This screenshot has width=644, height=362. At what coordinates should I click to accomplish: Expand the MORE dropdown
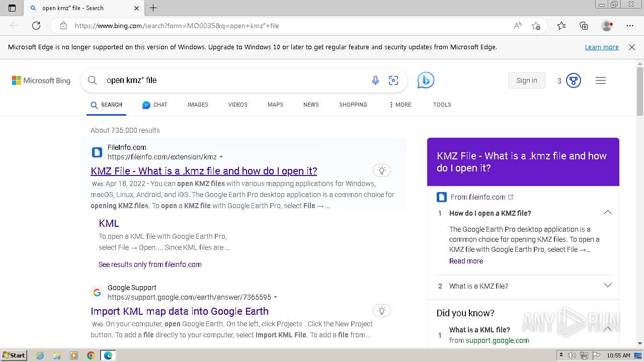coord(400,105)
